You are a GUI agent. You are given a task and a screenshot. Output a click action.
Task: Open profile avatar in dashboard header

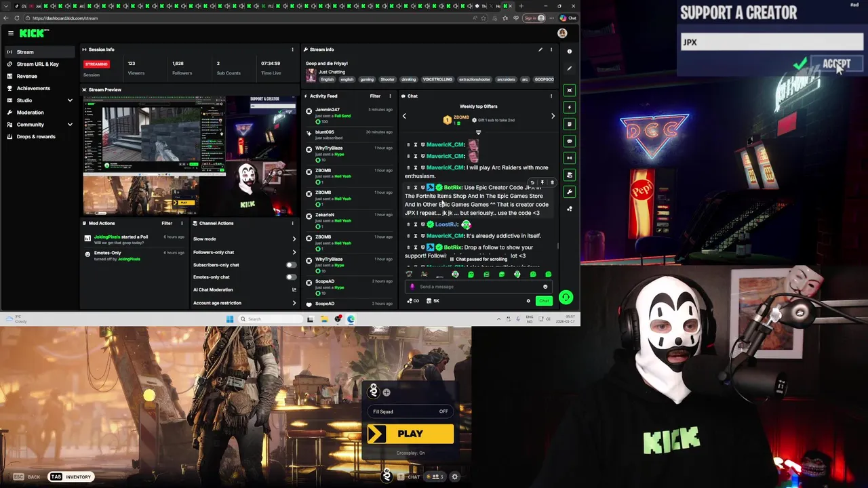point(562,33)
